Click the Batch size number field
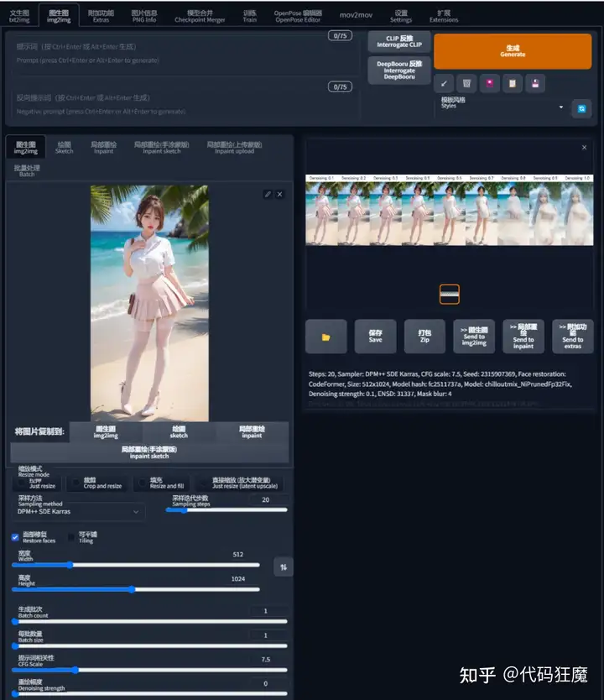The image size is (604, 700). (266, 635)
